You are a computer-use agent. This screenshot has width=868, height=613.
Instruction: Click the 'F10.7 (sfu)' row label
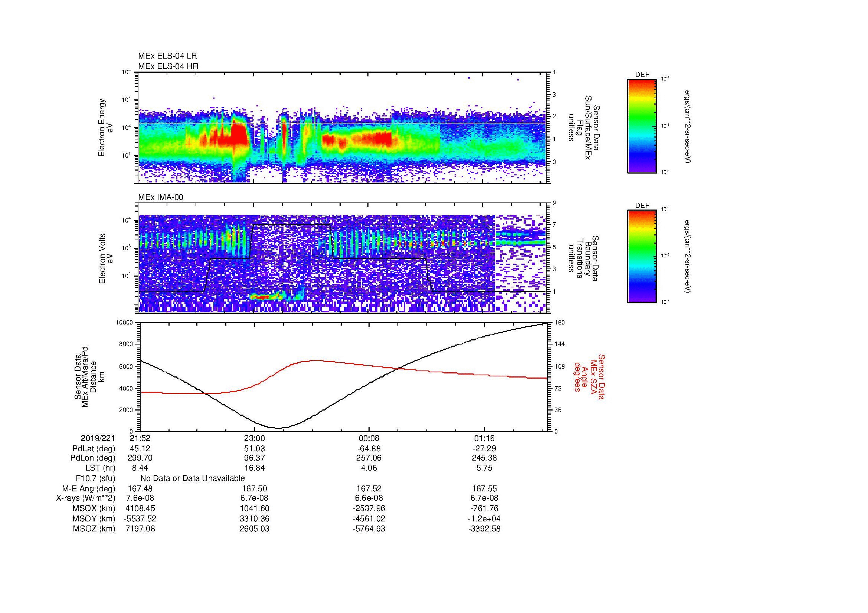pos(95,478)
